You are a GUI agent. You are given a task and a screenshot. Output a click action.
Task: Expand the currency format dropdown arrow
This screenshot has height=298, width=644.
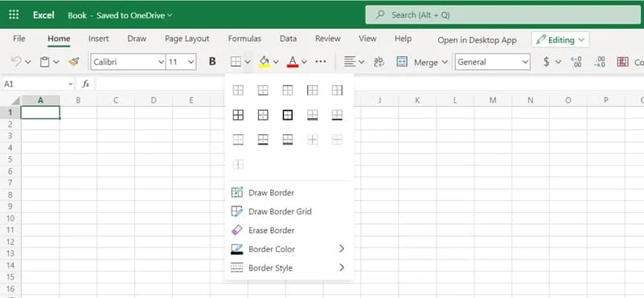tap(558, 63)
